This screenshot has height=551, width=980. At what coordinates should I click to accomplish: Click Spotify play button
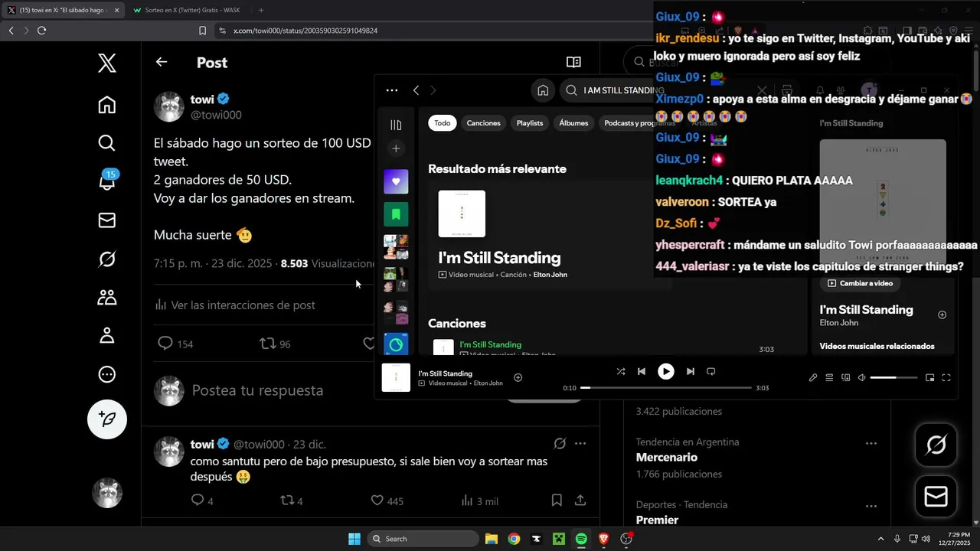pyautogui.click(x=666, y=371)
